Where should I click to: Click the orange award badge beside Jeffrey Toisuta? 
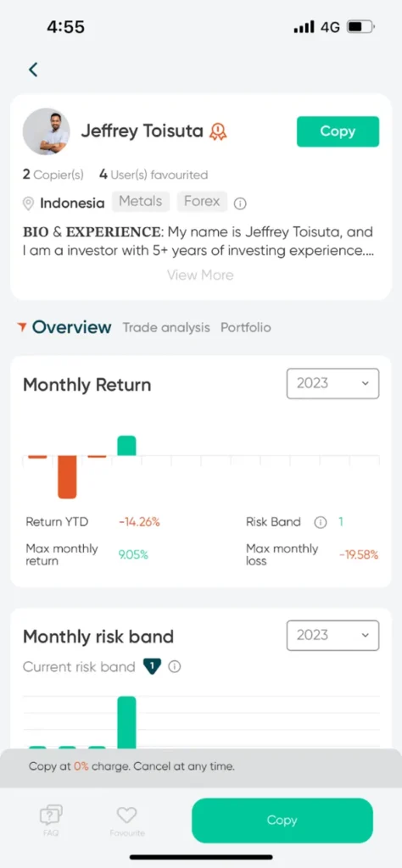218,131
